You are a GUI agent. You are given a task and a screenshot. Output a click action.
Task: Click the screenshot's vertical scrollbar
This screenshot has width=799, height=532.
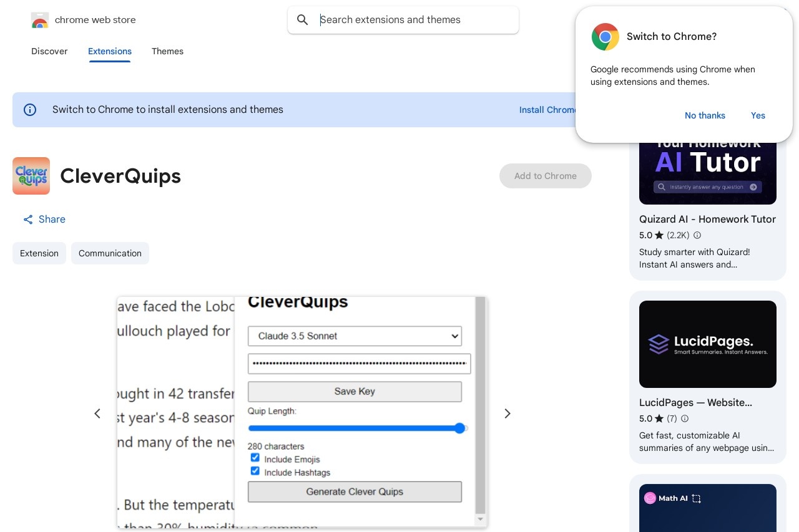pyautogui.click(x=480, y=405)
